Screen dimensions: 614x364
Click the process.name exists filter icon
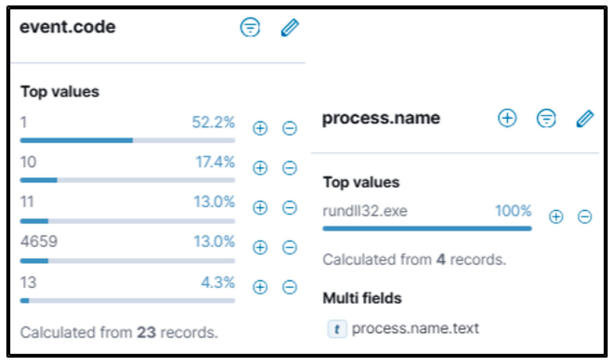click(546, 118)
